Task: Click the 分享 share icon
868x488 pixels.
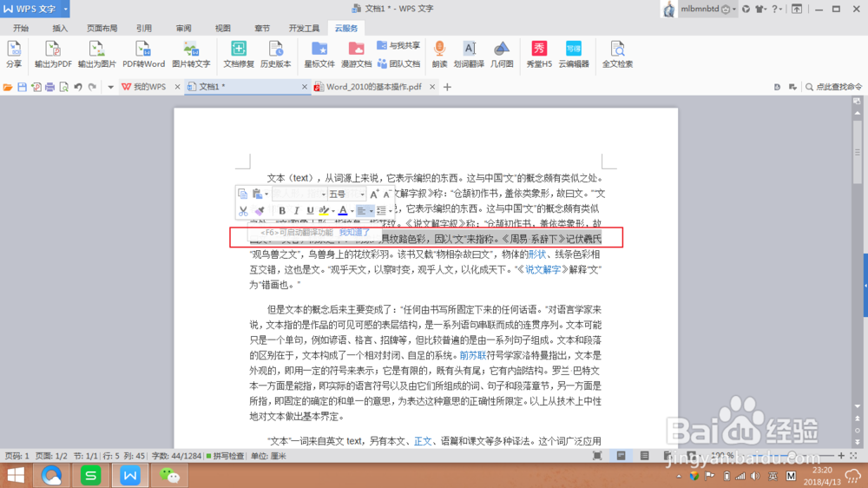Action: coord(14,55)
